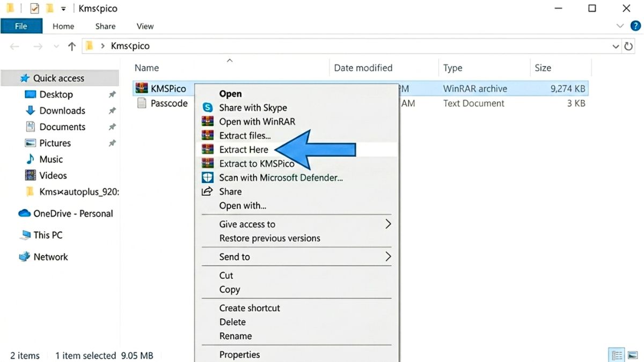Select the Kms×autoplus folder in the sidebar

(72, 191)
